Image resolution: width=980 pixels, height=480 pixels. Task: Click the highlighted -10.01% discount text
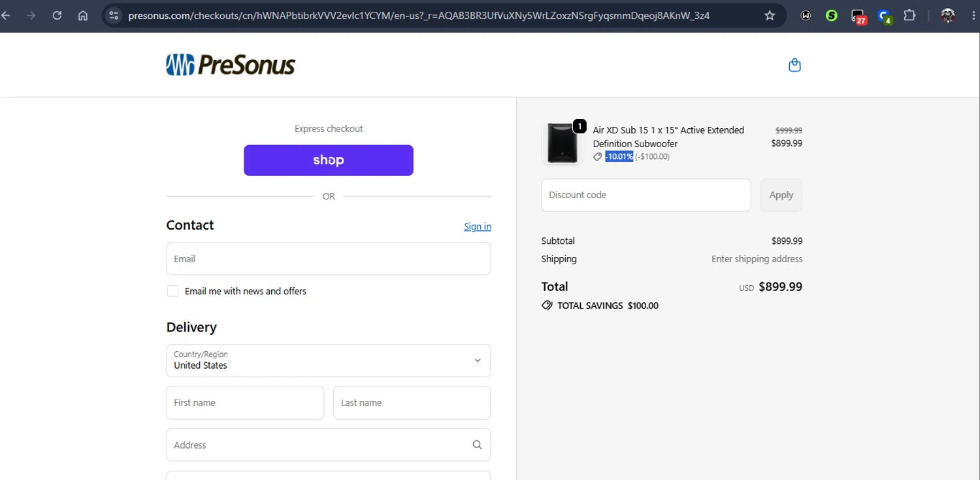[619, 157]
